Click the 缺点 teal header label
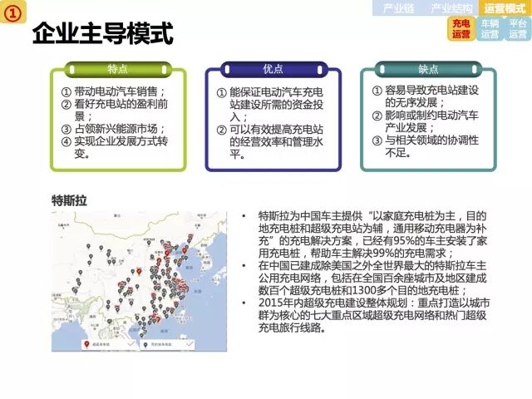Screen dimensions: 532x399 point(428,69)
